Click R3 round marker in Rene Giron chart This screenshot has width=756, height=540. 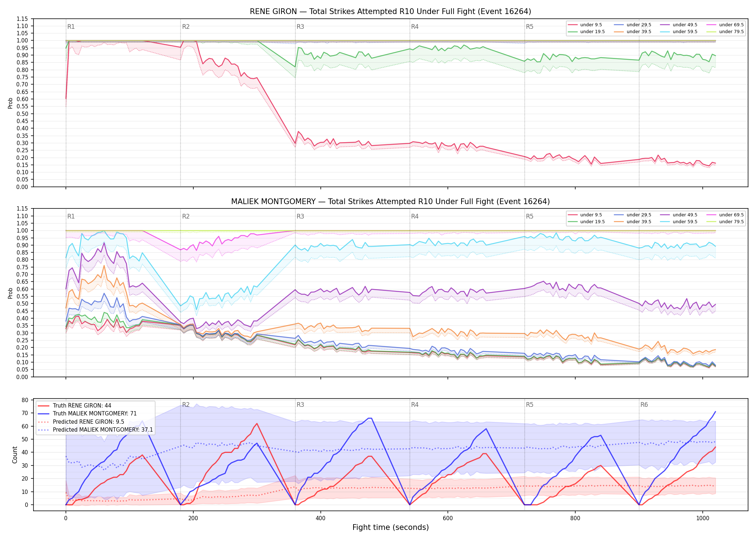point(300,27)
